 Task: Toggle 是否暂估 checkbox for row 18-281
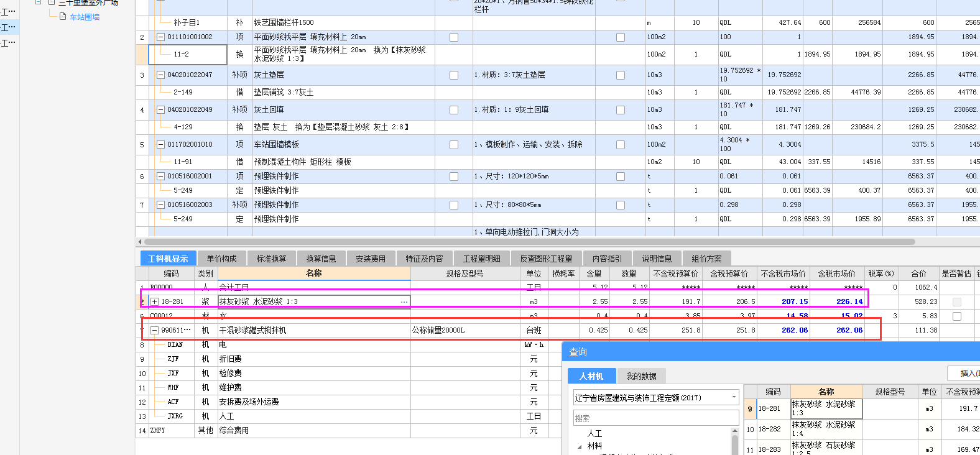tap(957, 302)
